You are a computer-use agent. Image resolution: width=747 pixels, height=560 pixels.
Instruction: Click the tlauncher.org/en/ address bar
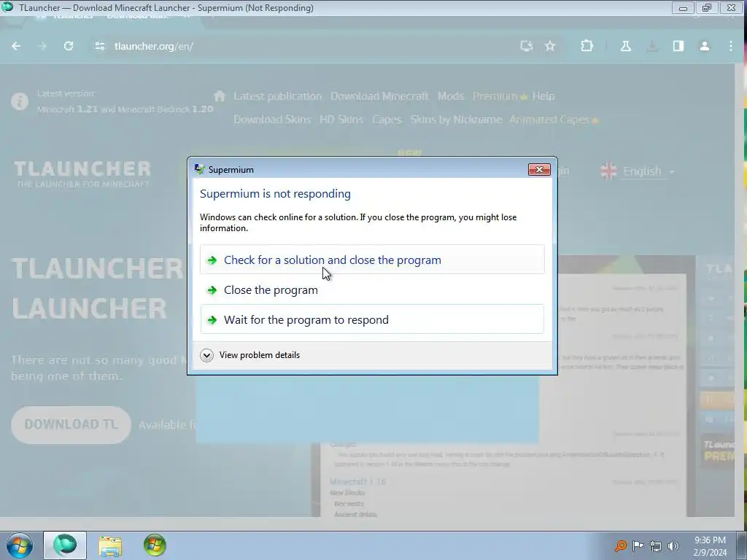153,46
